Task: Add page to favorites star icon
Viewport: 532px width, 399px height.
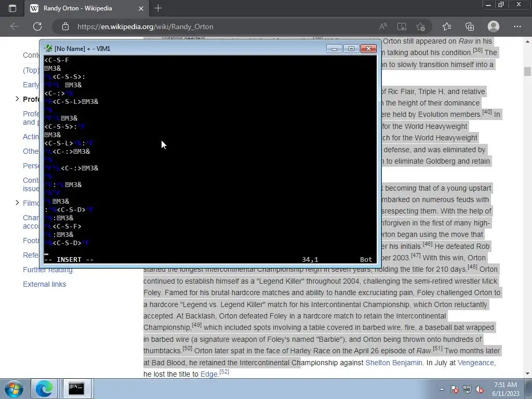Action: (421, 26)
